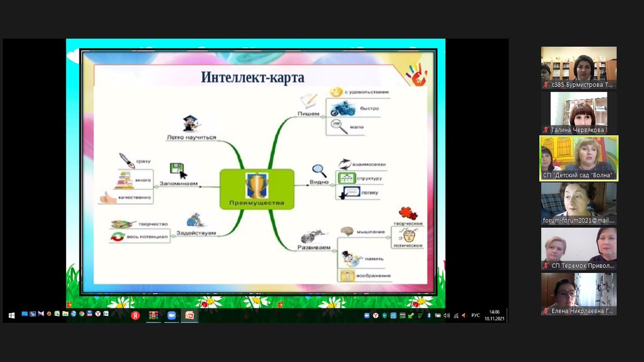Screen dimensions: 644x362
Task: Select Галина Червякова participant video
Action: click(x=579, y=113)
